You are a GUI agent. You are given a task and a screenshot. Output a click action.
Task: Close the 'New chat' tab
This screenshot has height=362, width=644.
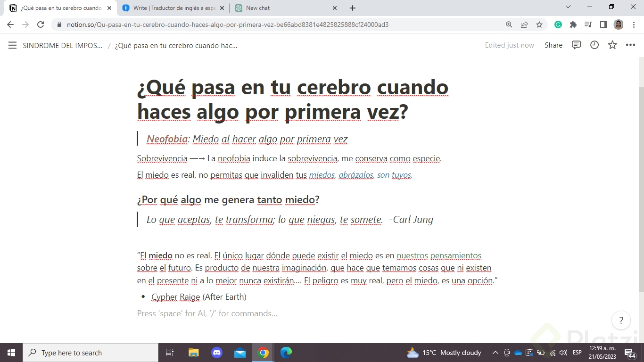[x=335, y=8]
